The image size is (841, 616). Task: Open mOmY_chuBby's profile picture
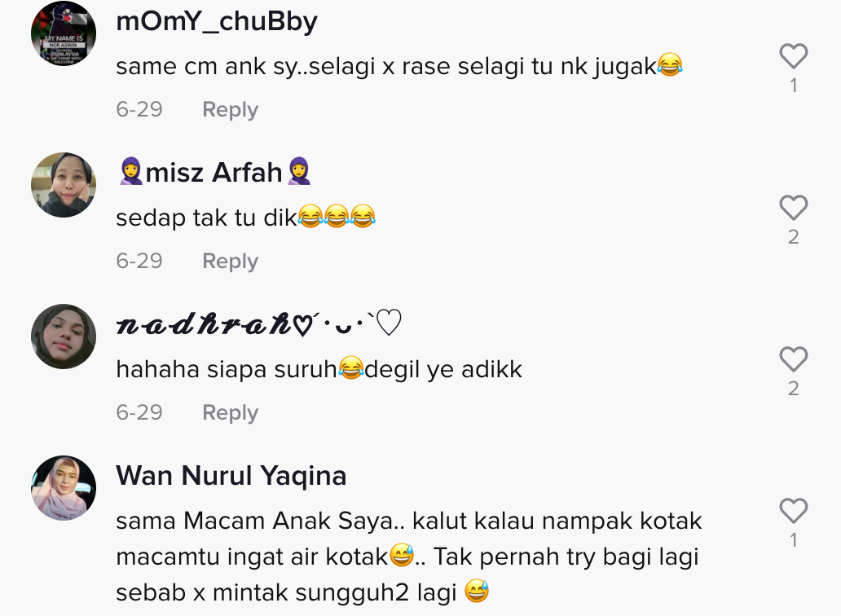click(x=64, y=33)
